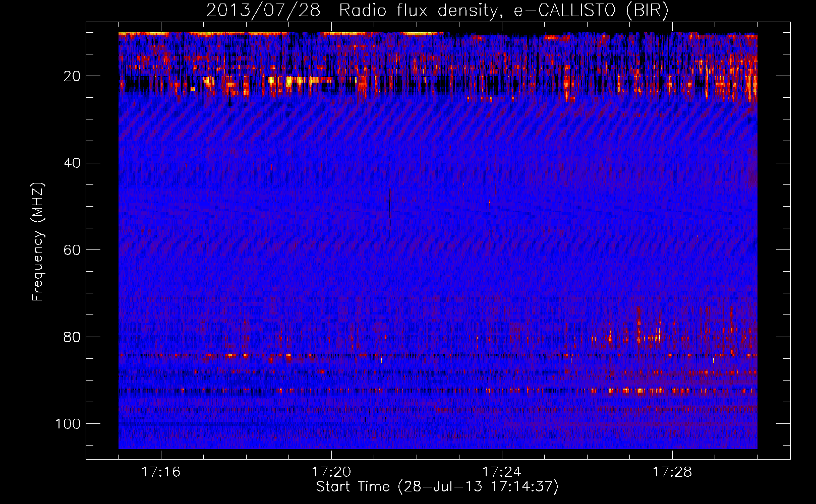
Task: Click the date "2013/07/28" in the title
Action: (x=263, y=10)
